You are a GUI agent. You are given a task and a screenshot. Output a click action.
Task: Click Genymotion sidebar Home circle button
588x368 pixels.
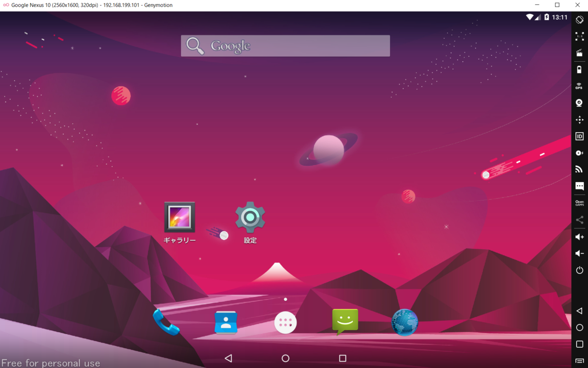(x=580, y=327)
